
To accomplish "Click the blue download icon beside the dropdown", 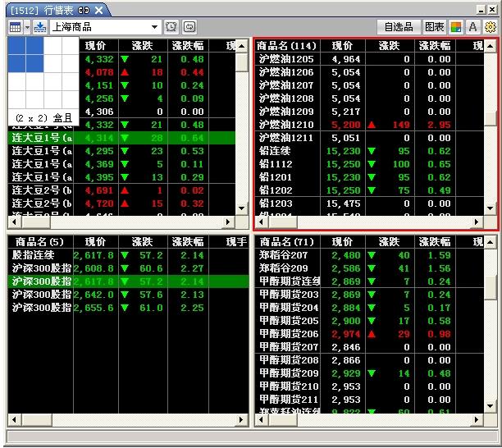I will point(39,27).
